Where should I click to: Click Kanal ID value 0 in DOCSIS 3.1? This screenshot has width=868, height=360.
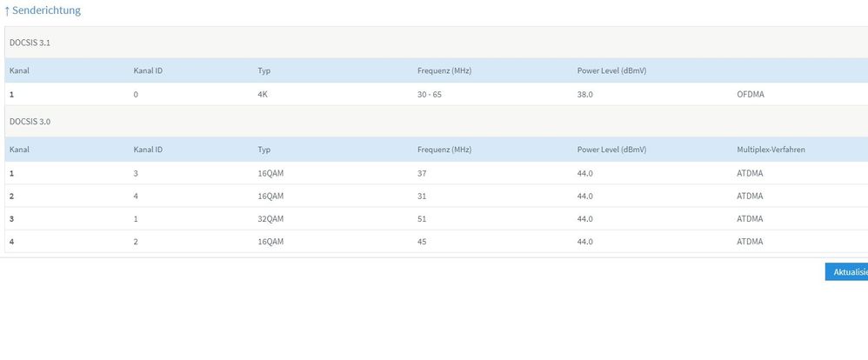pyautogui.click(x=136, y=94)
